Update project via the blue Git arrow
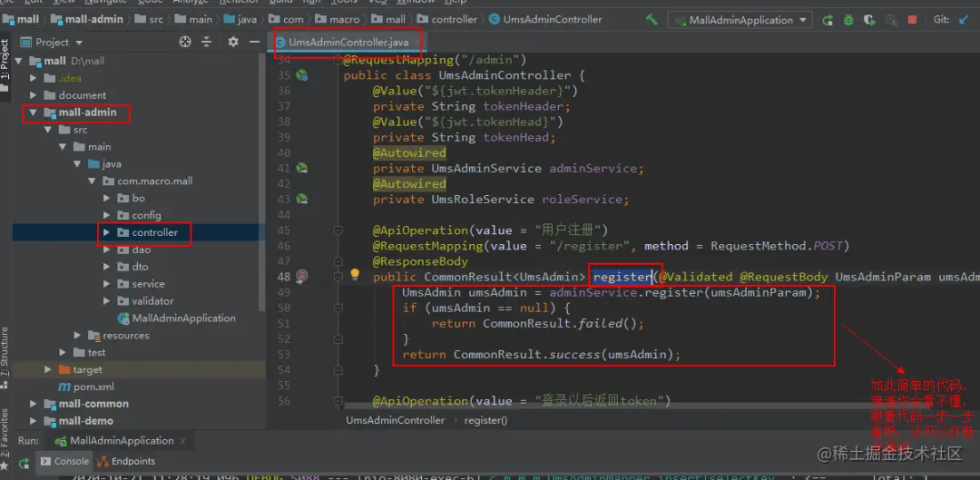The width and height of the screenshot is (980, 480). click(x=963, y=20)
